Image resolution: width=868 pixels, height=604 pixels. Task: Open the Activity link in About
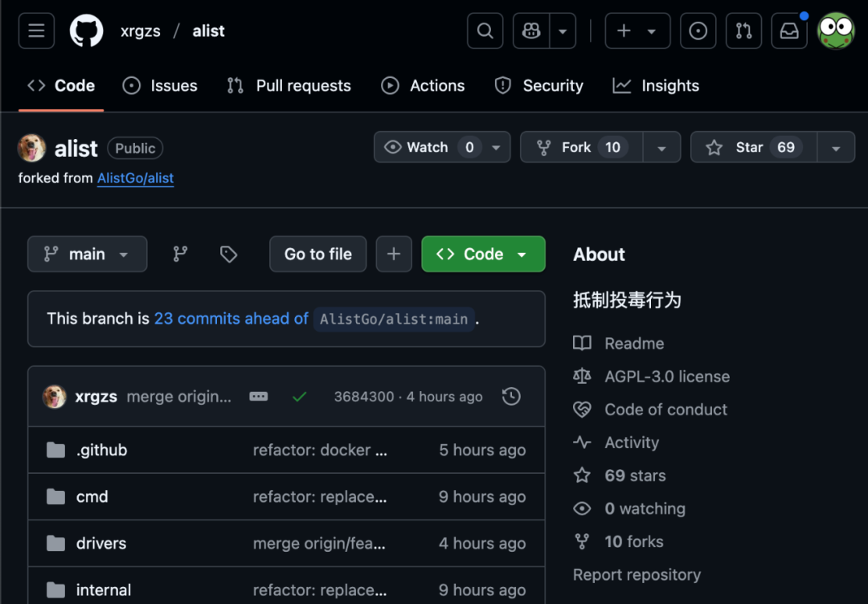[x=632, y=443]
